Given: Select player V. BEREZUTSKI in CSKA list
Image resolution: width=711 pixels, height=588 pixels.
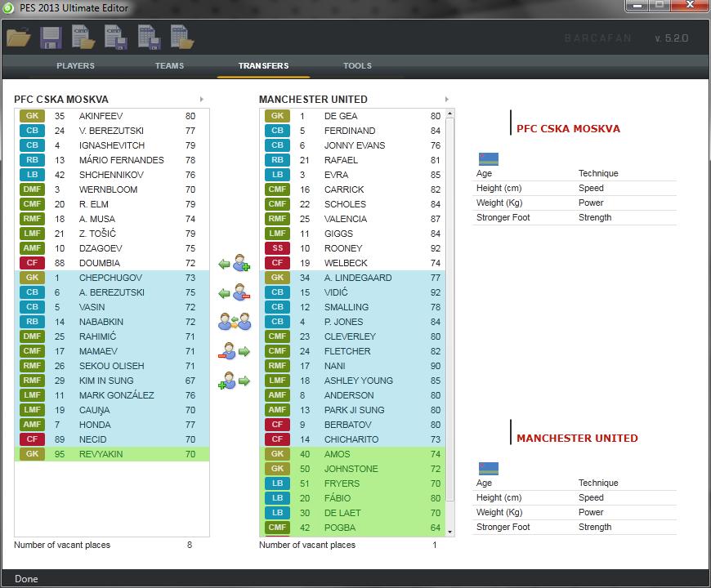Looking at the screenshot, I should click(x=111, y=131).
